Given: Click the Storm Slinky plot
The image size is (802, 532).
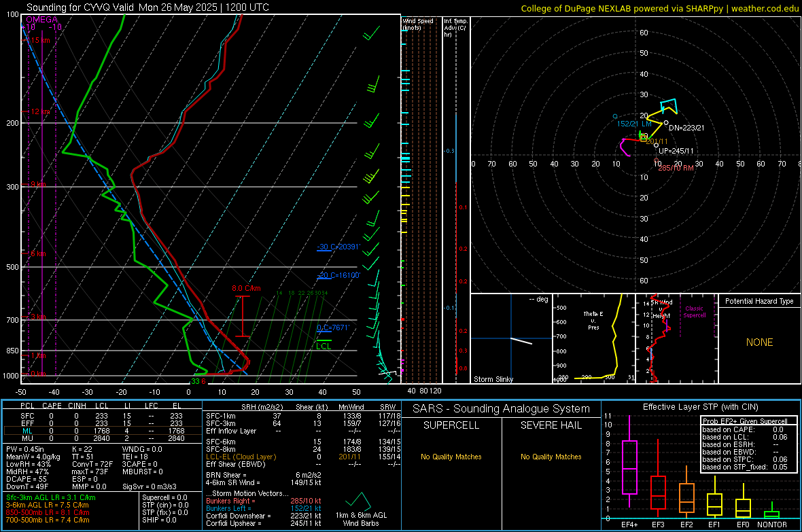Looking at the screenshot, I should (511, 338).
